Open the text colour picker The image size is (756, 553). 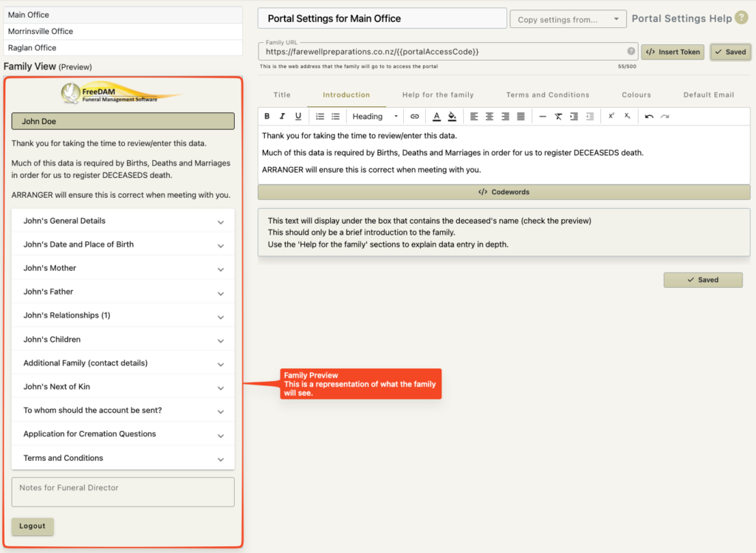click(x=436, y=116)
